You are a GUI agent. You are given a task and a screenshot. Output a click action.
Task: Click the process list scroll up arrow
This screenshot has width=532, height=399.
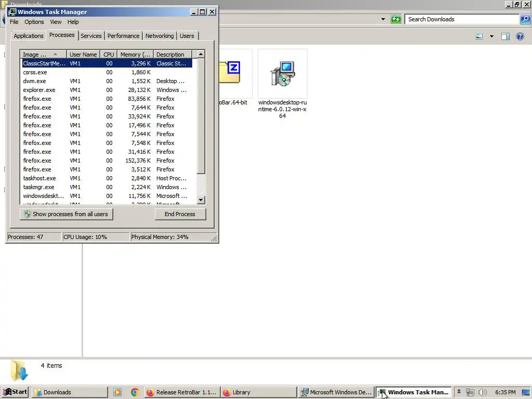pyautogui.click(x=201, y=54)
